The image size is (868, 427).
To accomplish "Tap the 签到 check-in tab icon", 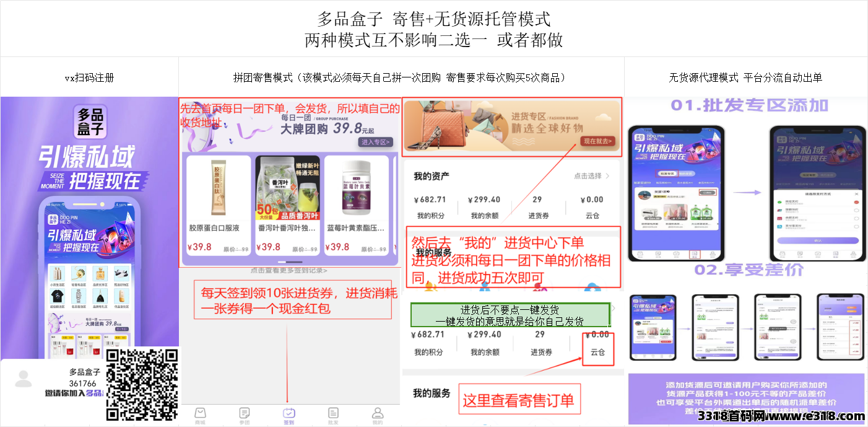I will tap(289, 415).
